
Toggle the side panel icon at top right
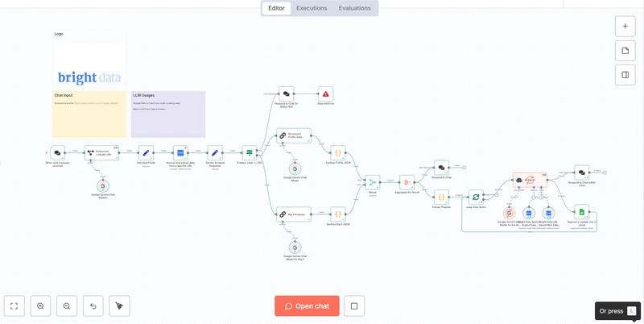pos(625,75)
